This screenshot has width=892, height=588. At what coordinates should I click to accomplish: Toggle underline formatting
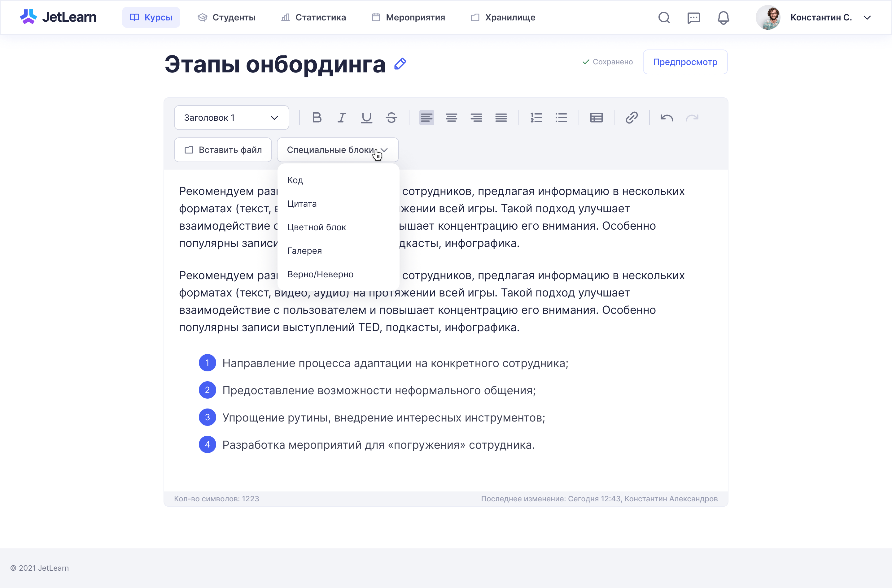(366, 118)
